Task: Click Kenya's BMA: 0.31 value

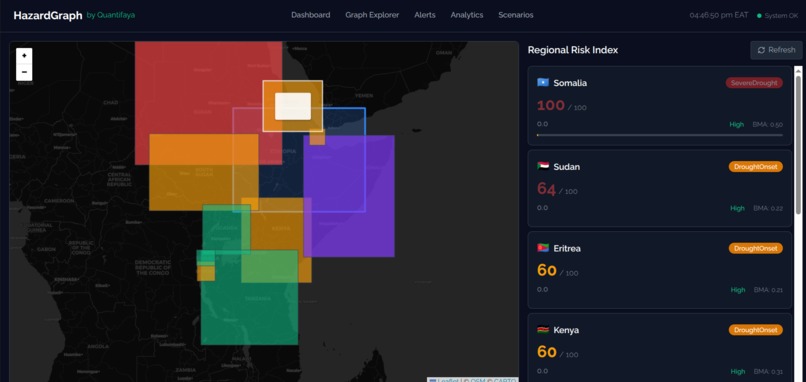Action: click(768, 371)
